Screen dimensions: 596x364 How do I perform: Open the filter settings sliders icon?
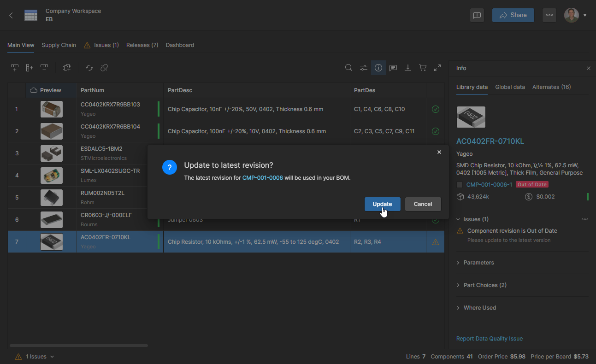[364, 68]
